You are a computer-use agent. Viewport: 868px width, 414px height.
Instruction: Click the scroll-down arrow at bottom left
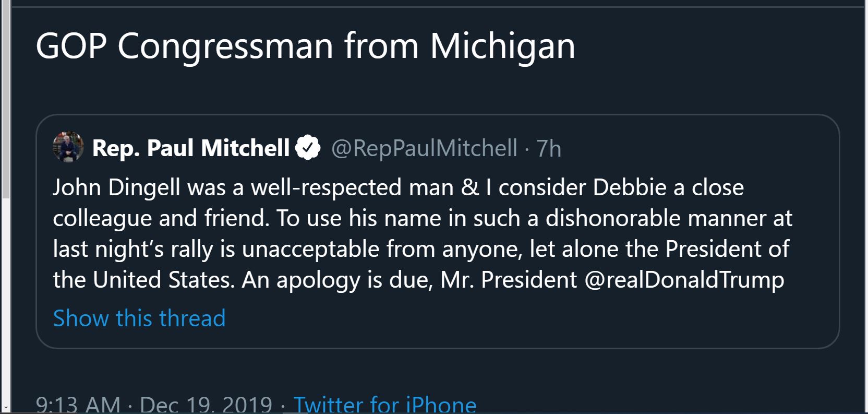tap(6, 407)
